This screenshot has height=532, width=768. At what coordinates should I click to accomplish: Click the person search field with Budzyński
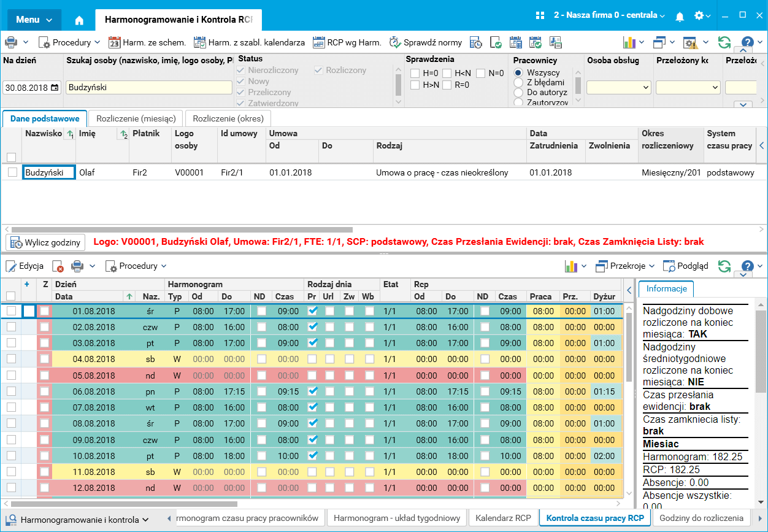click(149, 88)
